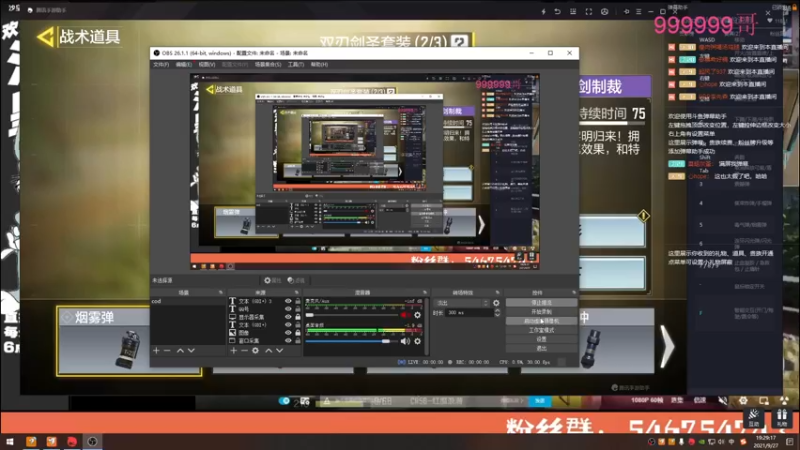This screenshot has width=800, height=450.
Task: Move the scene down in the scenes list
Action: coord(191,351)
